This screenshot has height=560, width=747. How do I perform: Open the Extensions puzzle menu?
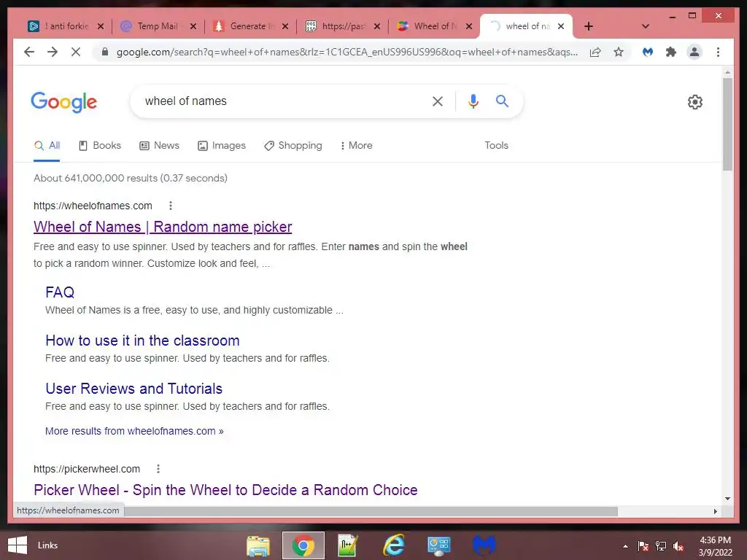[671, 52]
